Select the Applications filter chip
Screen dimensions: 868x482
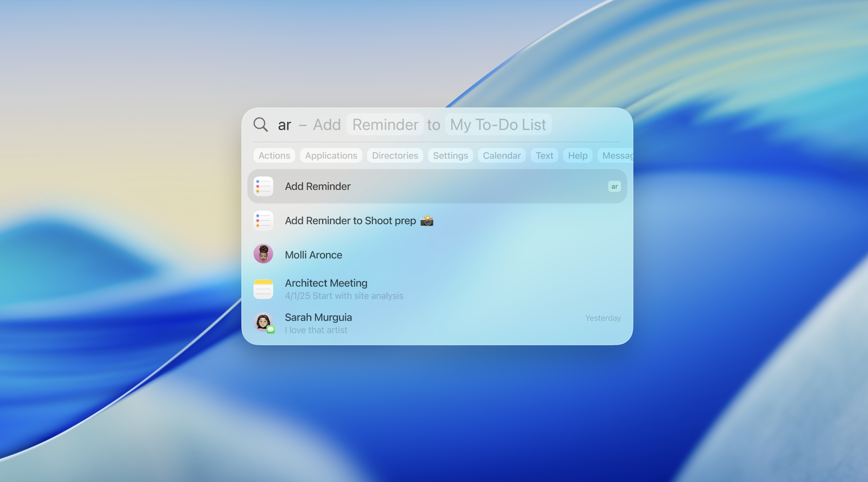[331, 155]
